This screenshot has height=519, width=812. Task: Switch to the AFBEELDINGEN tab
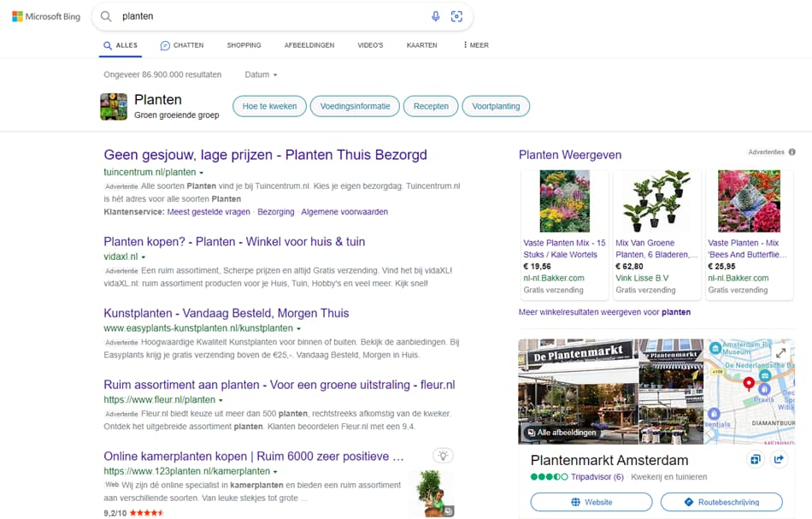coord(309,45)
